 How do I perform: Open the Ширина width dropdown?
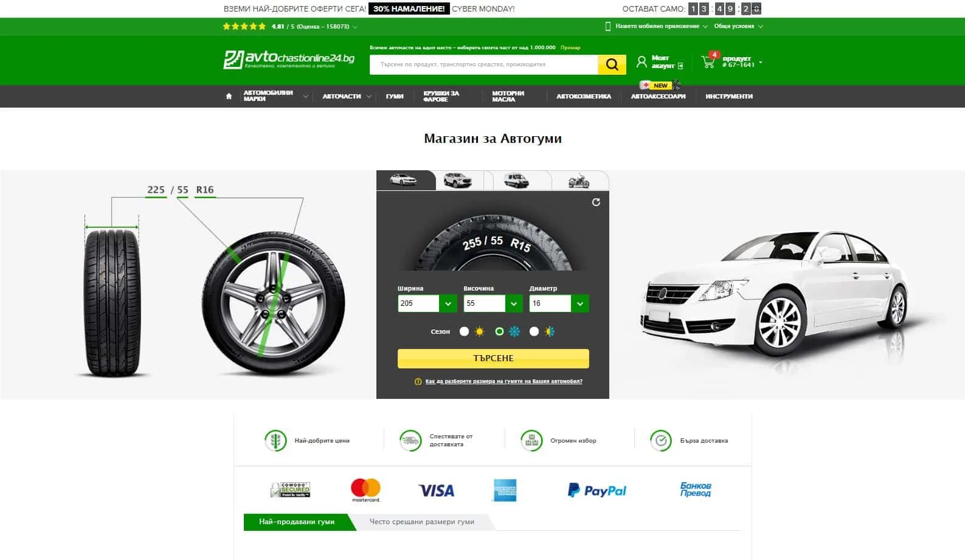(427, 303)
